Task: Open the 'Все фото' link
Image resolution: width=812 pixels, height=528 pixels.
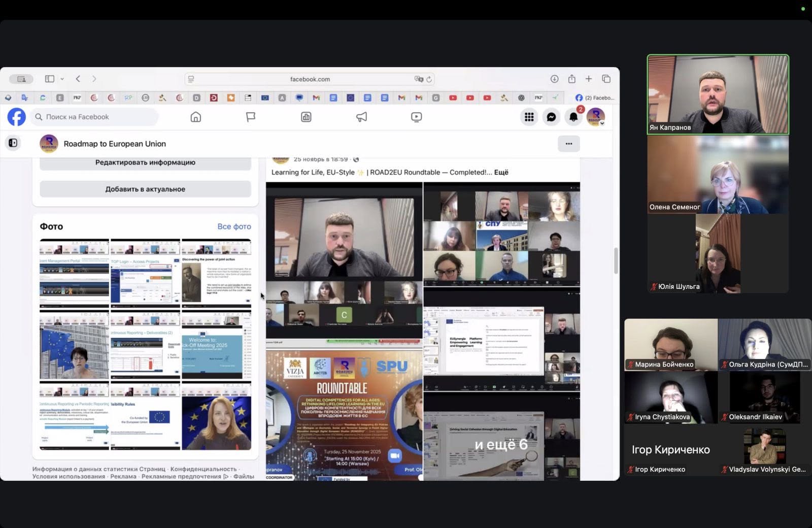Action: (234, 226)
